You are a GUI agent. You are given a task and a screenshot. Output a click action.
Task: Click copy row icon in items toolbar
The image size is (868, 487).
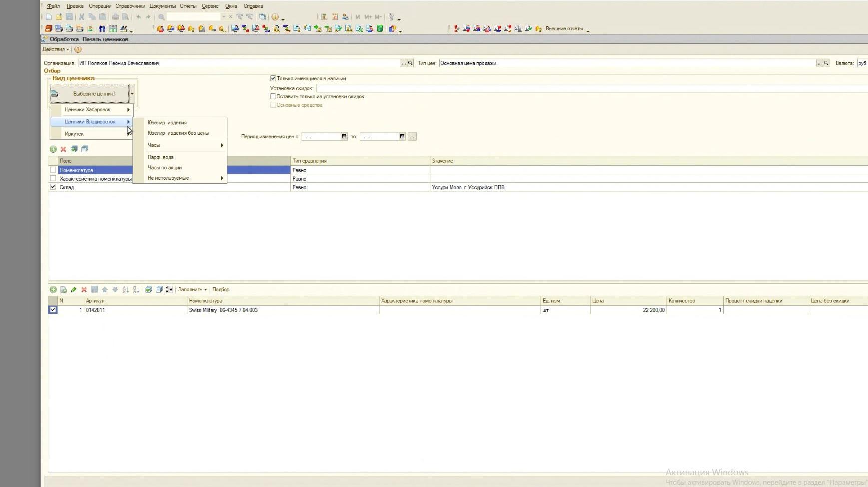coord(64,290)
